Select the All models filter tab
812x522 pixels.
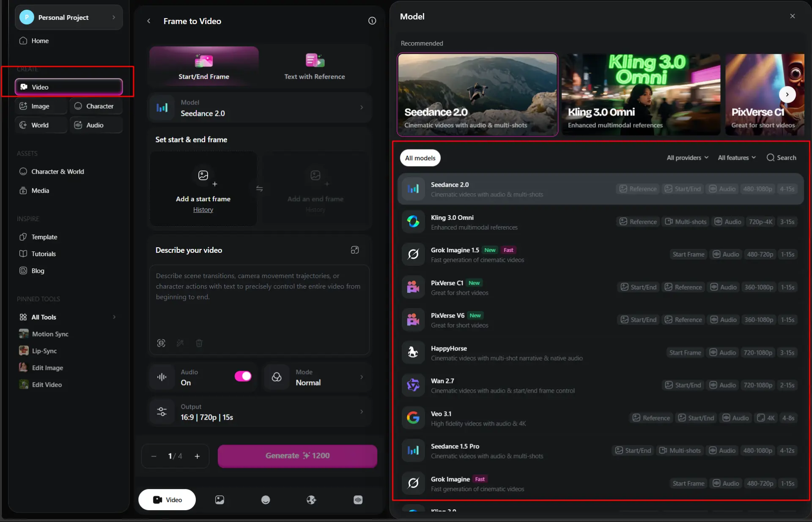pos(420,158)
